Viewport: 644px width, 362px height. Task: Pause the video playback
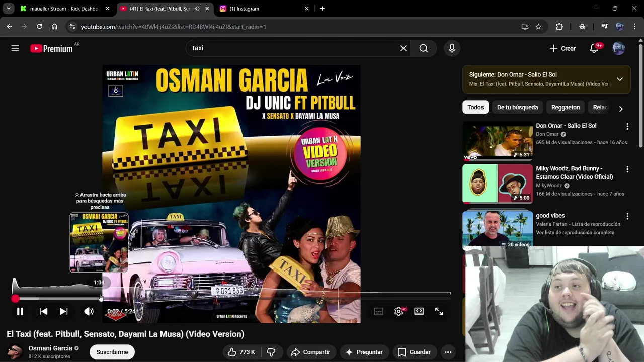(x=20, y=312)
